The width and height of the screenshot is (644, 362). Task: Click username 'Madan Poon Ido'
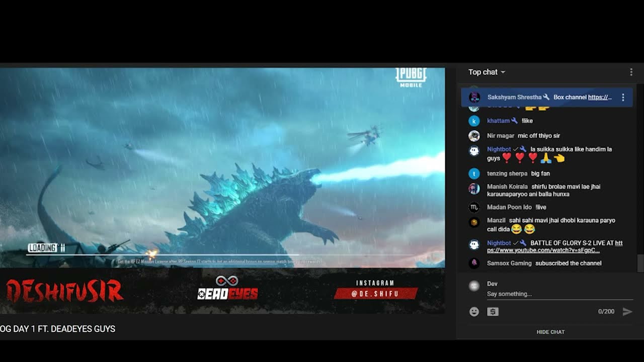[509, 207]
